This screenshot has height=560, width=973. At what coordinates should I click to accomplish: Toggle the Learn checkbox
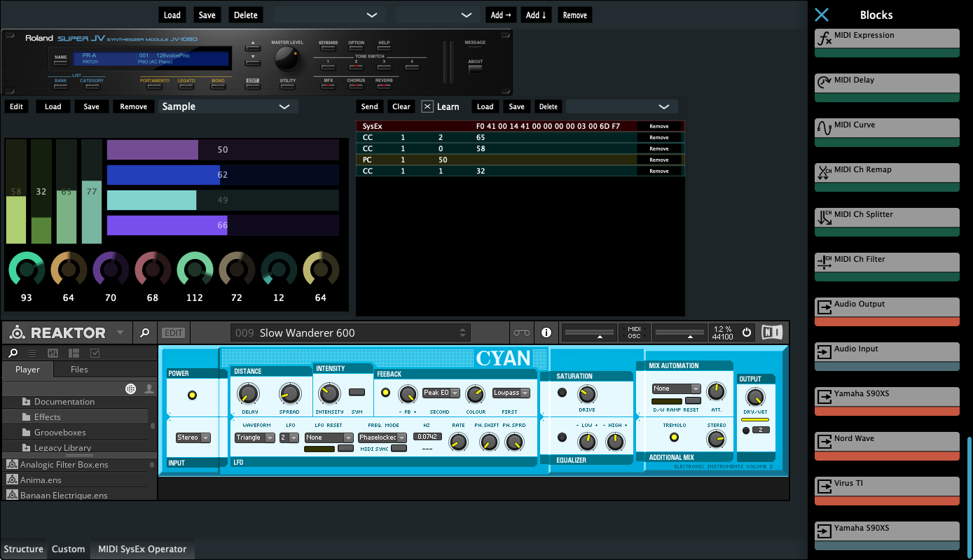(427, 106)
